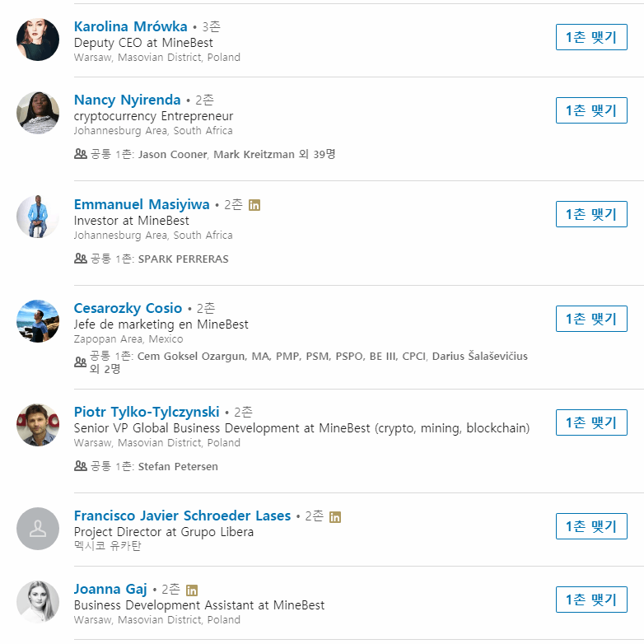Click placeholder avatar of Francisco Javier Schroeder Lases

point(38,529)
